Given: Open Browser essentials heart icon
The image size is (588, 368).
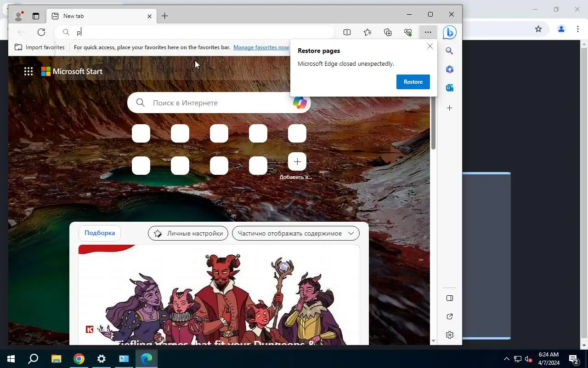Looking at the screenshot, I should pyautogui.click(x=408, y=32).
